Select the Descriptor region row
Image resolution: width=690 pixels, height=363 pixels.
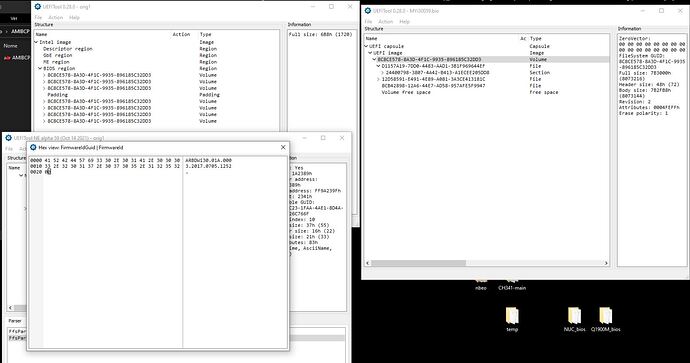(x=156, y=49)
